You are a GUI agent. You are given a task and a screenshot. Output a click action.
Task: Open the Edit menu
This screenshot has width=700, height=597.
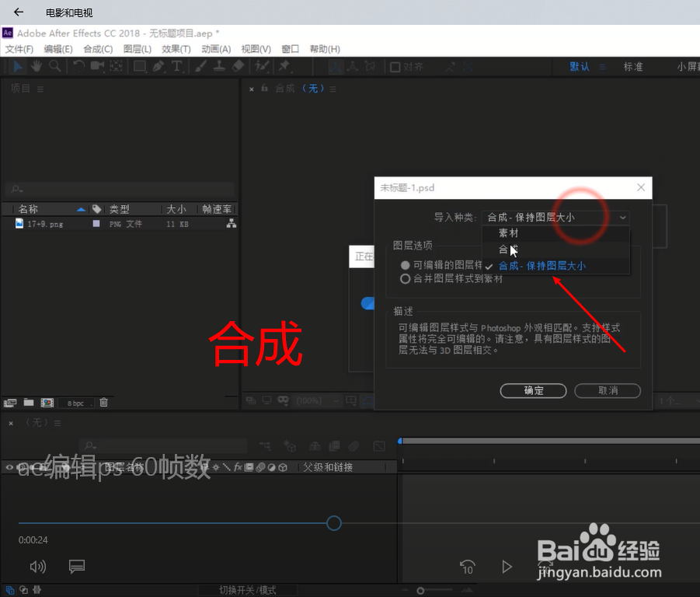[58, 49]
